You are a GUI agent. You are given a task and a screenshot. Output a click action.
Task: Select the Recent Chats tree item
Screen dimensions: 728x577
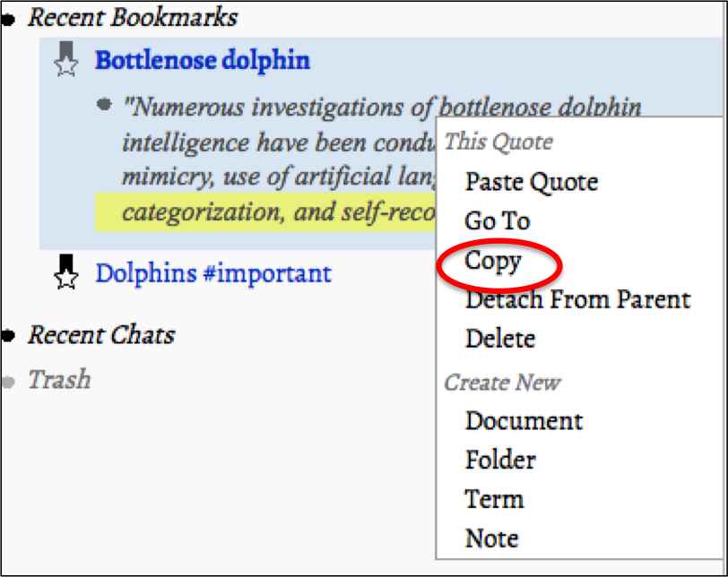(x=101, y=335)
